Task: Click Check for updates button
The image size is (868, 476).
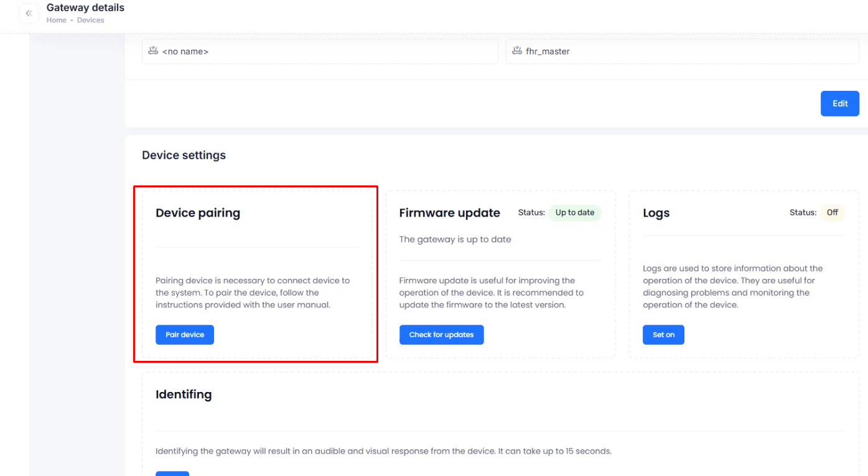Action: 441,335
